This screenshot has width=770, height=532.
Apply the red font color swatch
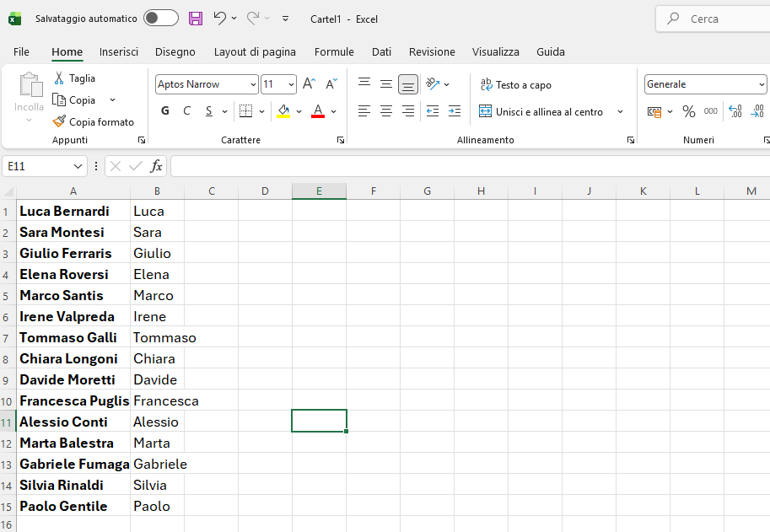pos(318,111)
